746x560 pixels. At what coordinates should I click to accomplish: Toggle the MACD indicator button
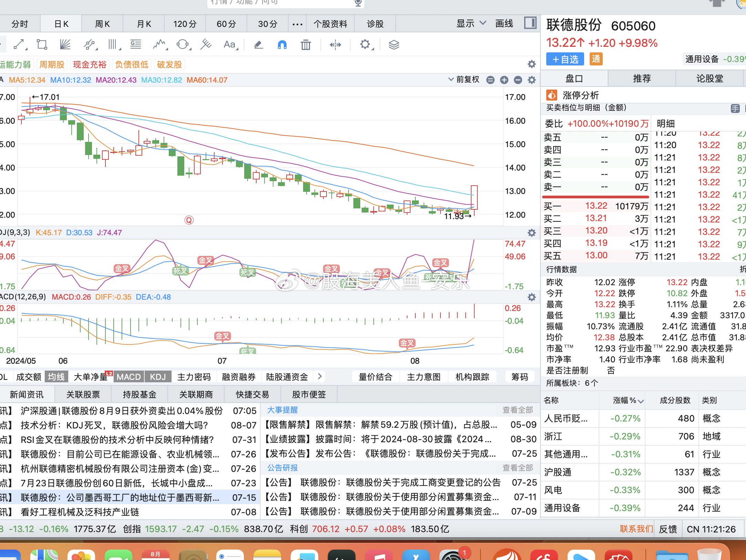coord(129,377)
